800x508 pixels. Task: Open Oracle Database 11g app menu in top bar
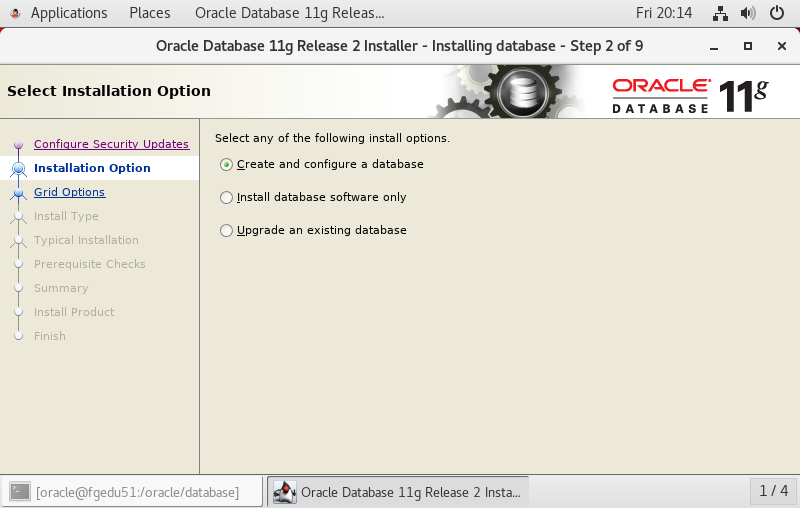pos(289,13)
